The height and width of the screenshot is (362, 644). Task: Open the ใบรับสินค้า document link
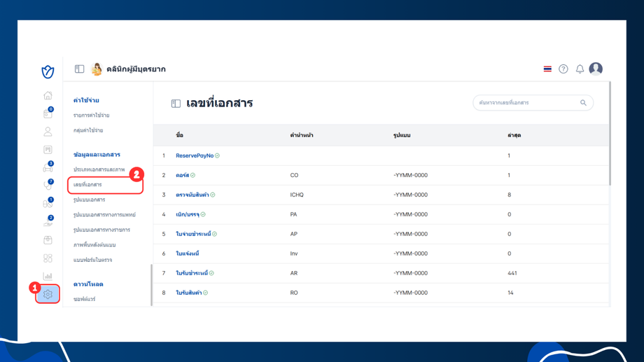(x=189, y=293)
